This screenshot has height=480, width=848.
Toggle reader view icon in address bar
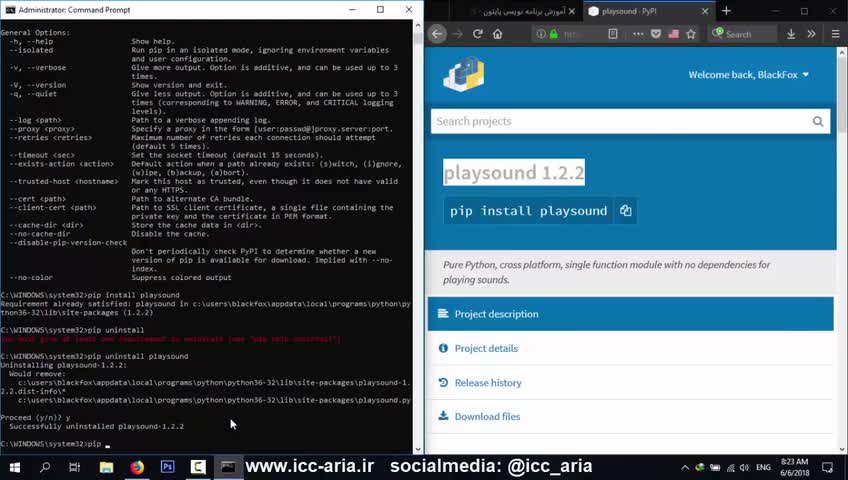[613, 34]
